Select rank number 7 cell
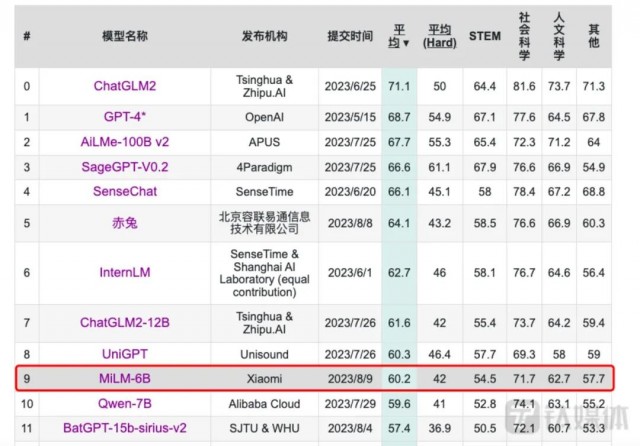 (x=27, y=322)
